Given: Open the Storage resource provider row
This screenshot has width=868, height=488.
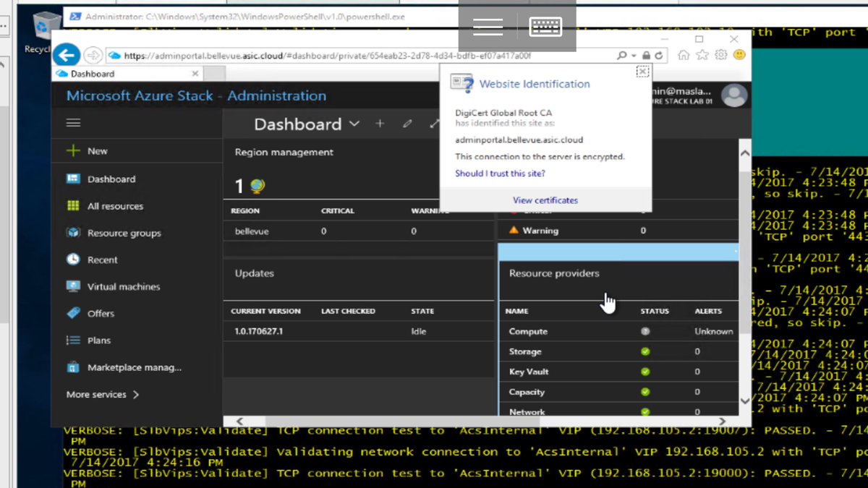Looking at the screenshot, I should coord(618,351).
